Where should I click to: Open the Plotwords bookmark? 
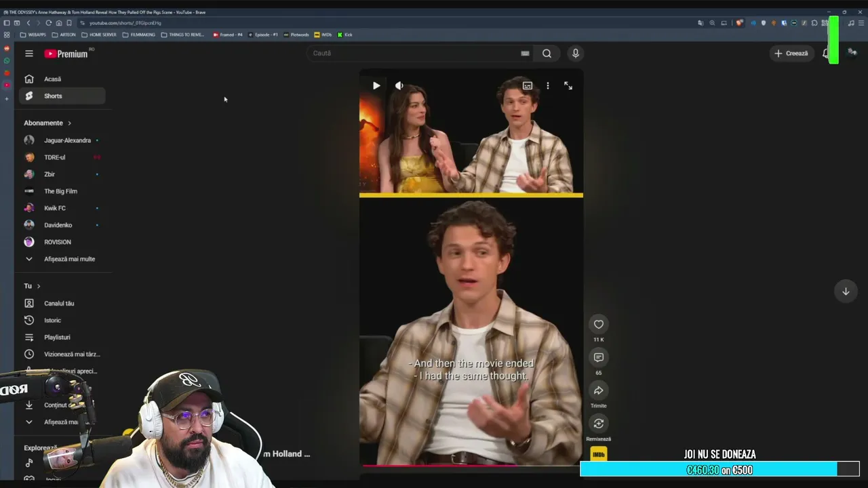(296, 35)
